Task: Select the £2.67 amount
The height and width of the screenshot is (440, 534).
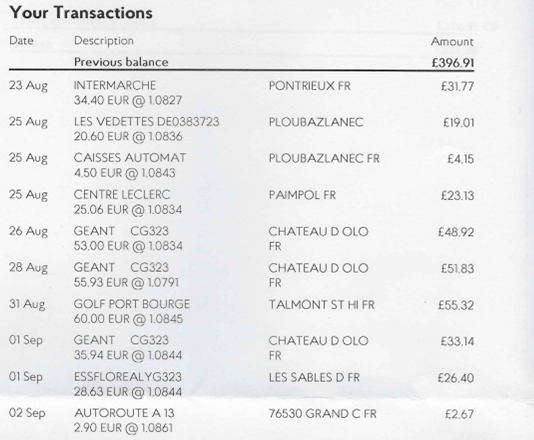Action: [459, 414]
